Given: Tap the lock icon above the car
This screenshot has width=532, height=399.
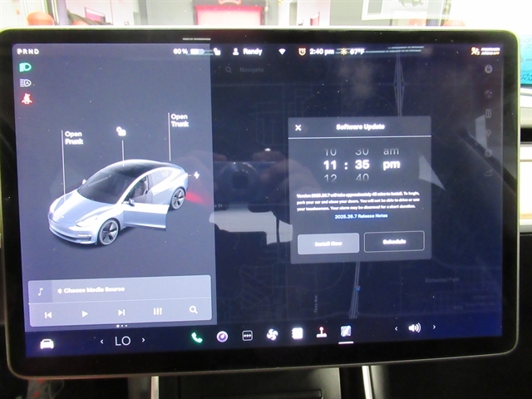Looking at the screenshot, I should [x=121, y=131].
